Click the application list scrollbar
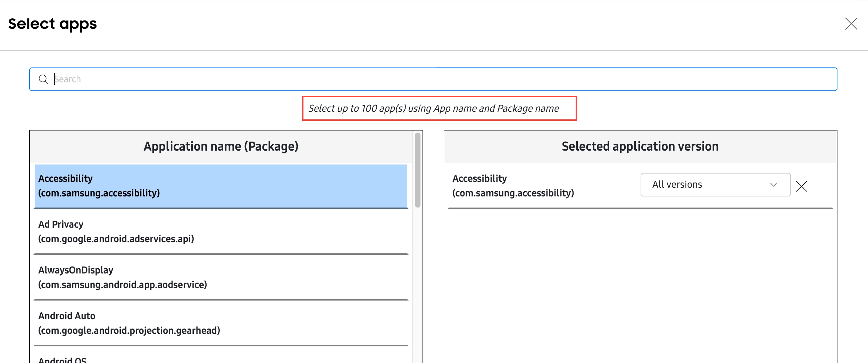The image size is (868, 363). pos(417,170)
